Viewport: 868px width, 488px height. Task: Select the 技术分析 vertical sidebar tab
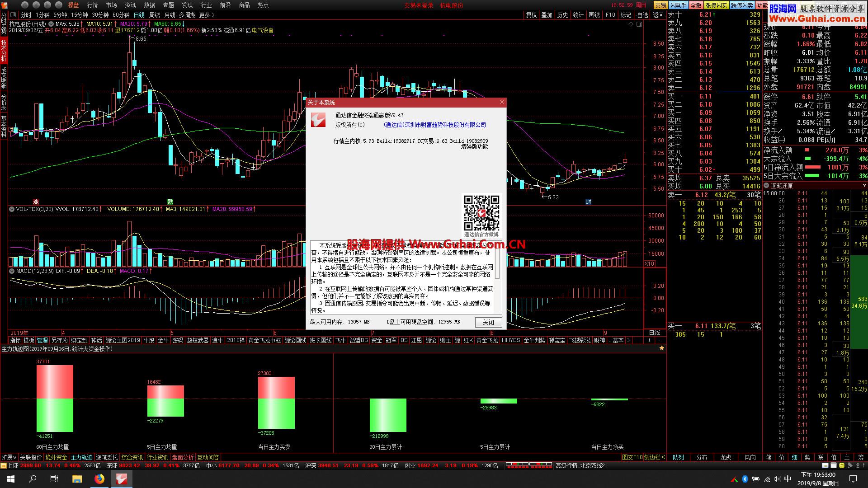[4, 50]
